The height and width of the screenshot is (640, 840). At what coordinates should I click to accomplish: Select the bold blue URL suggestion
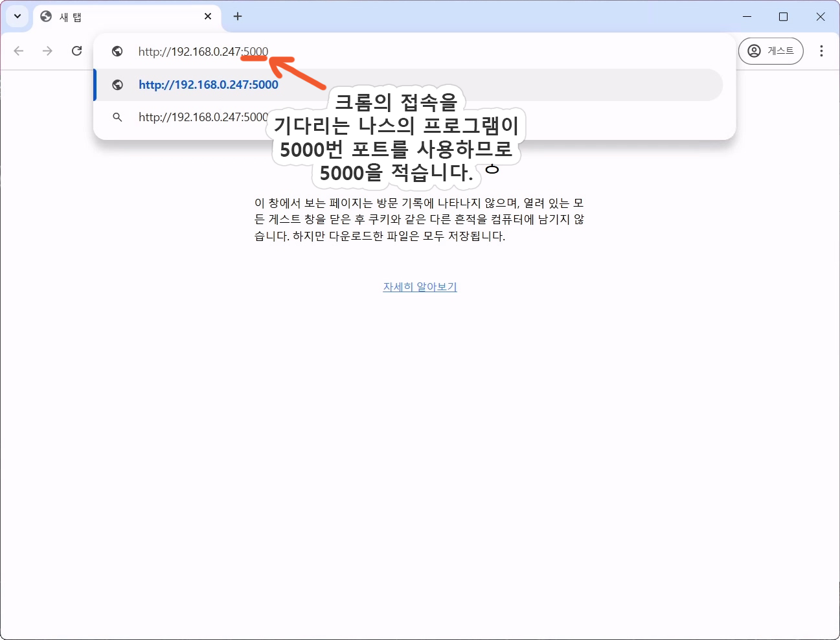pyautogui.click(x=209, y=85)
